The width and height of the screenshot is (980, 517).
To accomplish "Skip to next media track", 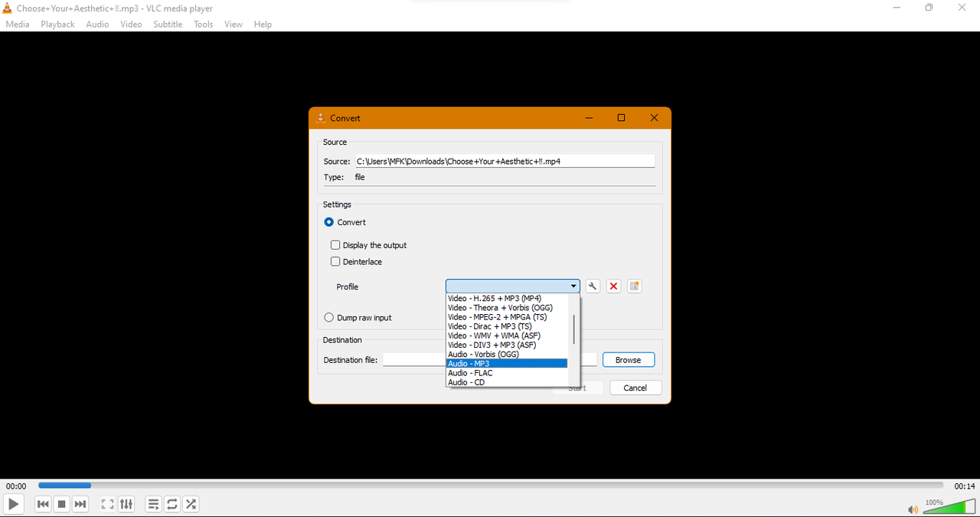I will click(x=80, y=504).
